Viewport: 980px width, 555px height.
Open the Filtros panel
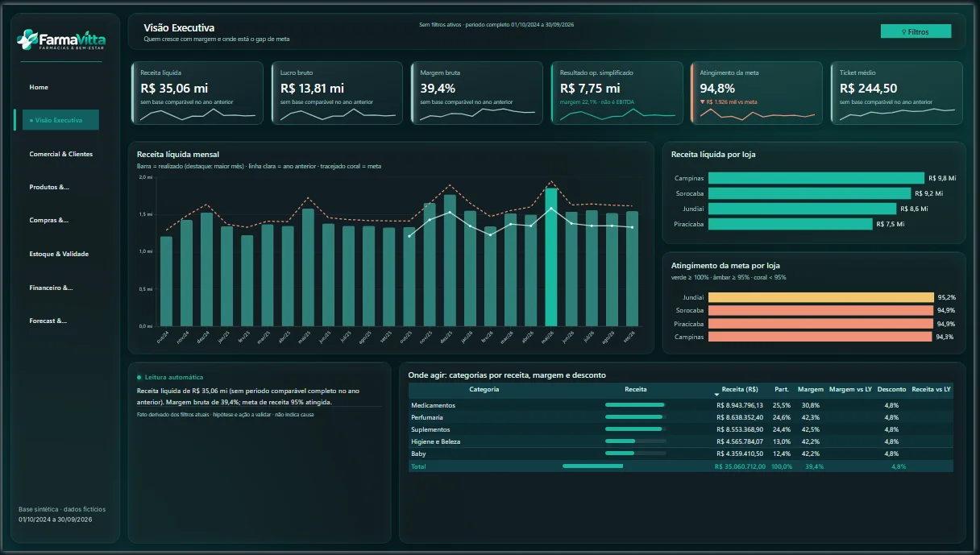[x=916, y=31]
